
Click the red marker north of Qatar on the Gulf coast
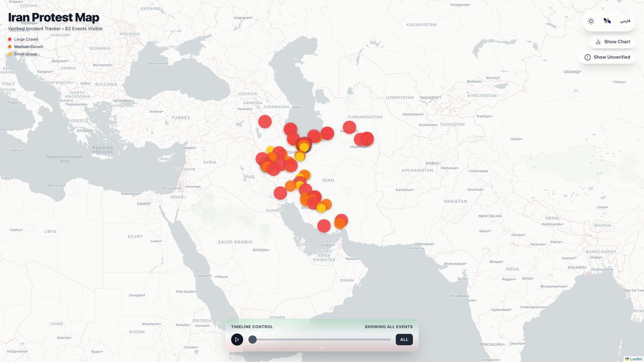[x=324, y=226]
